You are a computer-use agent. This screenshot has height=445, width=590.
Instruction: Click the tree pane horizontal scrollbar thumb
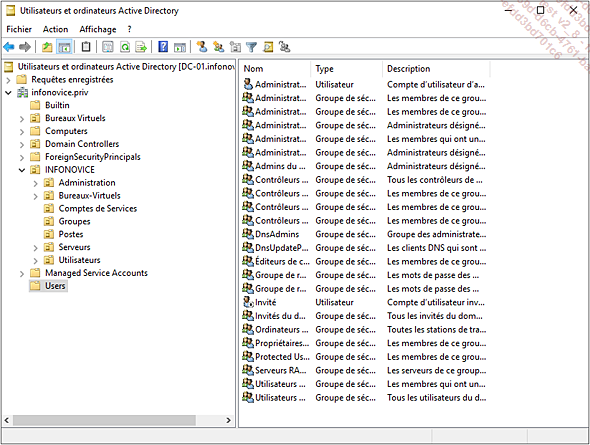coord(104,420)
